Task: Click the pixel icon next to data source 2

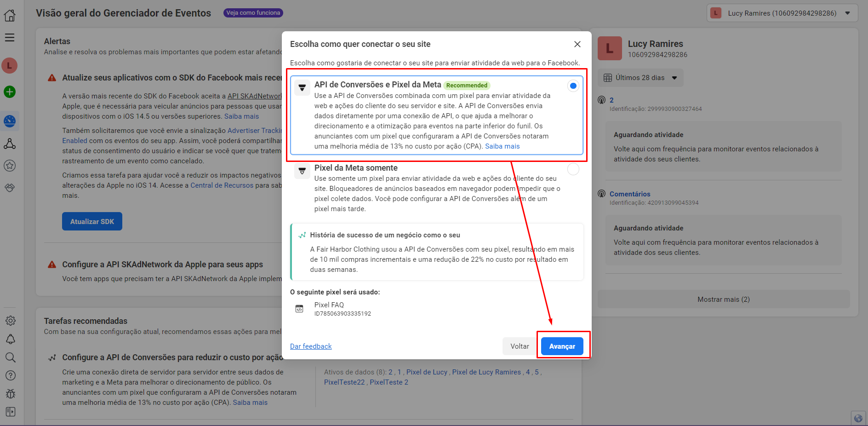Action: [601, 100]
